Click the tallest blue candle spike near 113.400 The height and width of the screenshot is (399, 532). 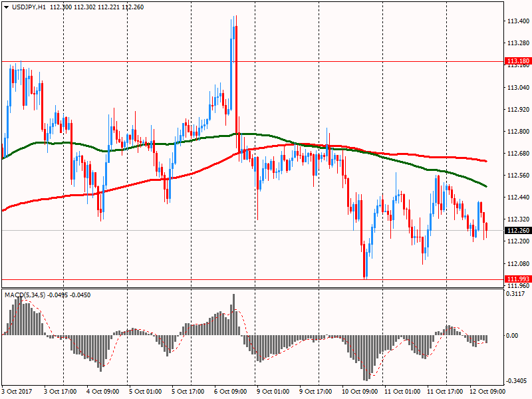[233, 38]
